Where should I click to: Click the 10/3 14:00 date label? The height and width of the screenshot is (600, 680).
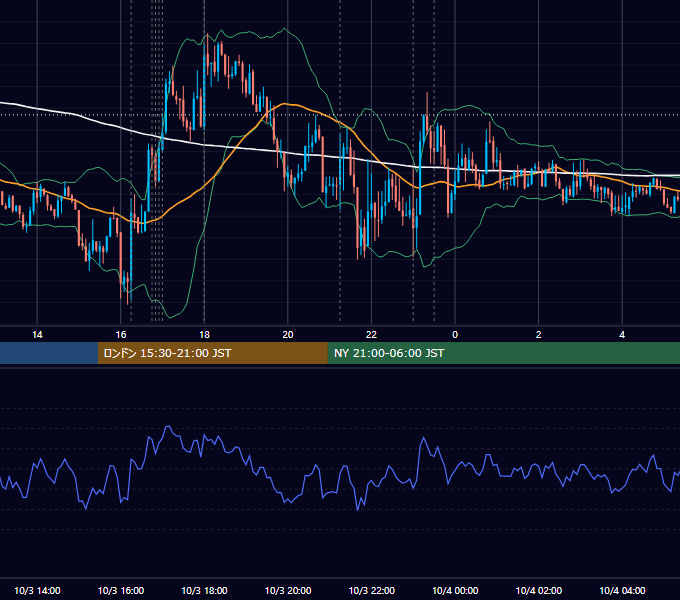point(37,590)
